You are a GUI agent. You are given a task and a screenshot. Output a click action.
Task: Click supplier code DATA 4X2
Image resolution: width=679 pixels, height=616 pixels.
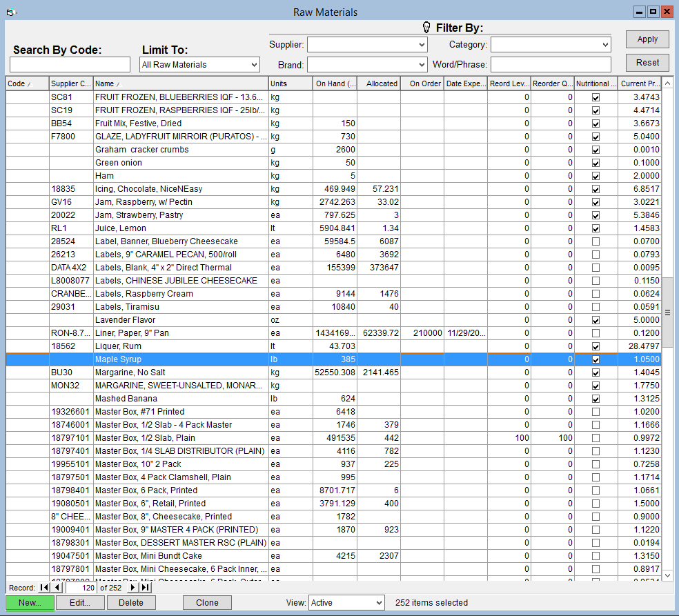tap(68, 268)
